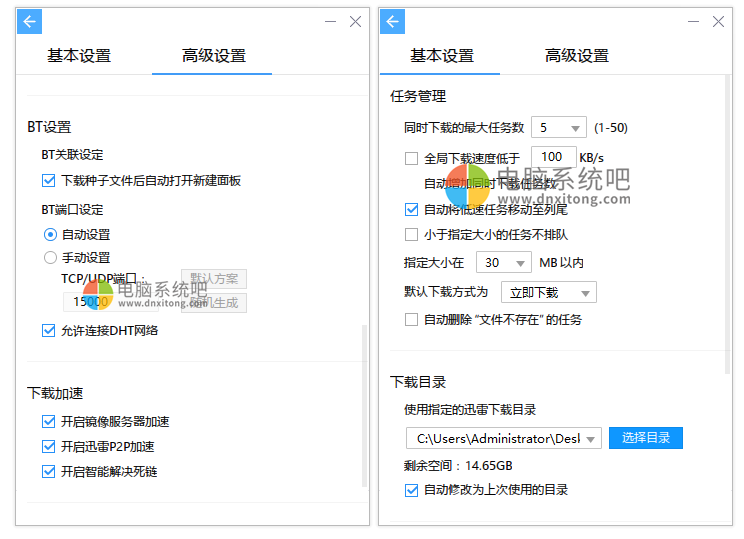Click the back arrow in left window
The height and width of the screenshot is (539, 744).
pos(30,22)
